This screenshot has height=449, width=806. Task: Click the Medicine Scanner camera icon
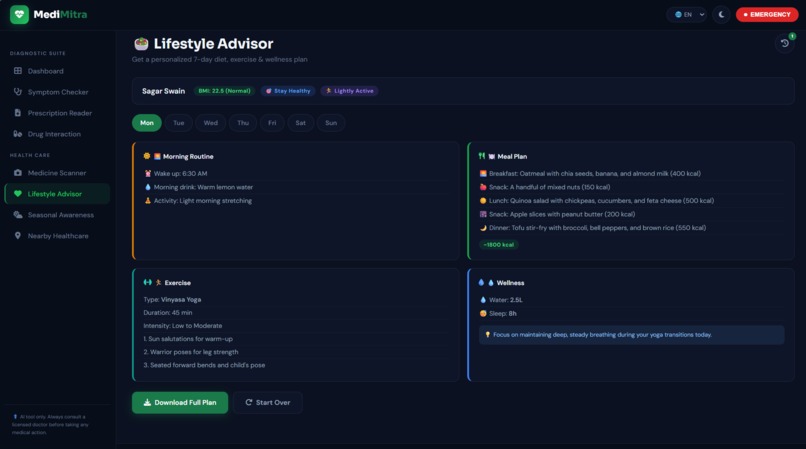[18, 173]
